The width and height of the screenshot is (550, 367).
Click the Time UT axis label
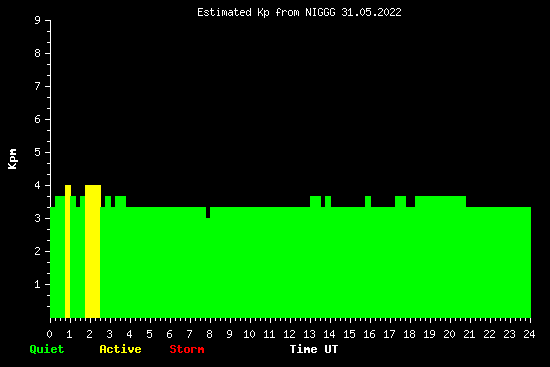click(314, 349)
